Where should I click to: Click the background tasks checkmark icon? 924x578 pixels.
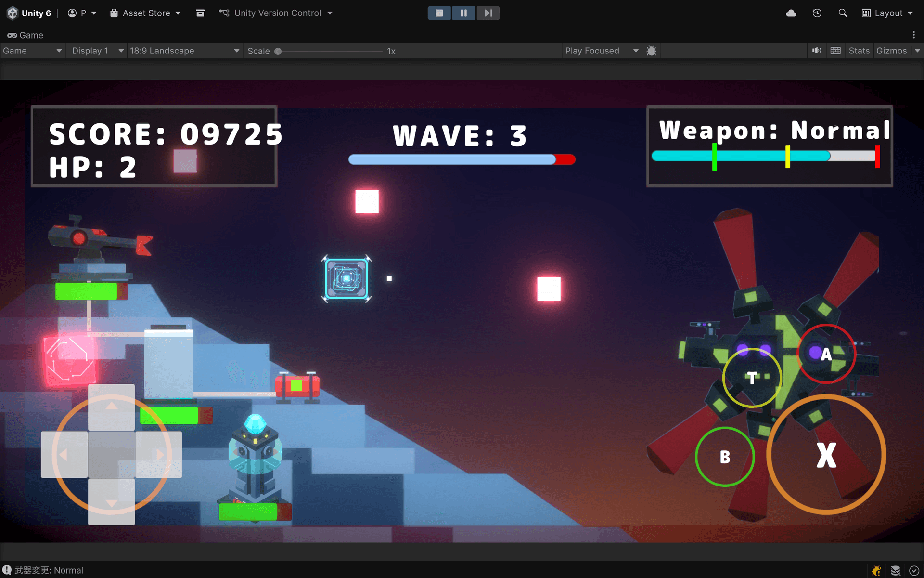coord(914,571)
